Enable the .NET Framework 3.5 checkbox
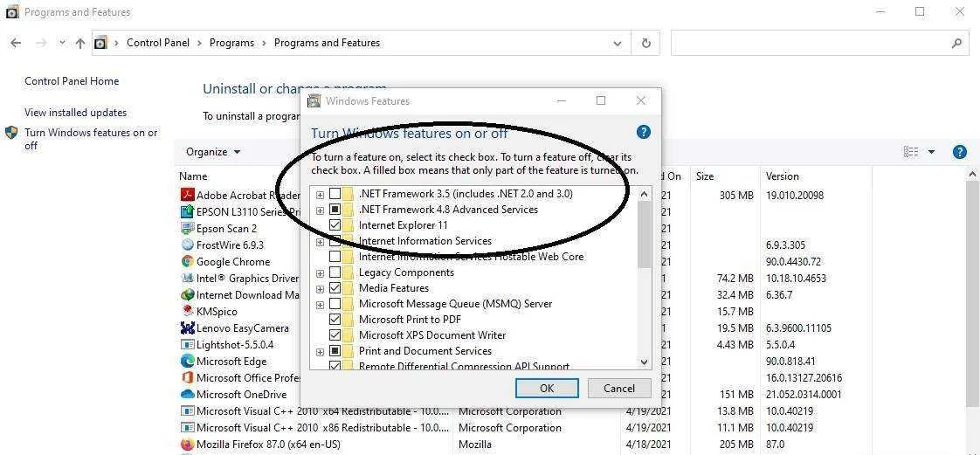The image size is (980, 455). pyautogui.click(x=335, y=194)
